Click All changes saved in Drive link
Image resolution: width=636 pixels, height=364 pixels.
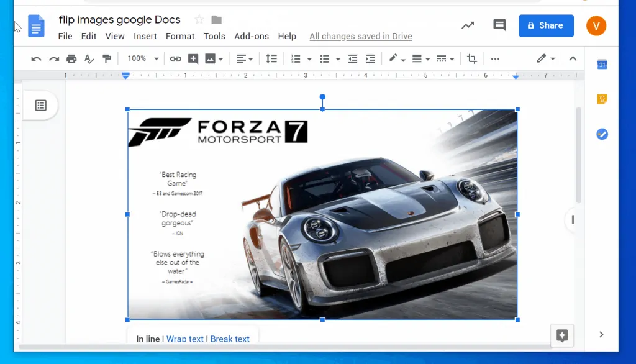pos(361,36)
